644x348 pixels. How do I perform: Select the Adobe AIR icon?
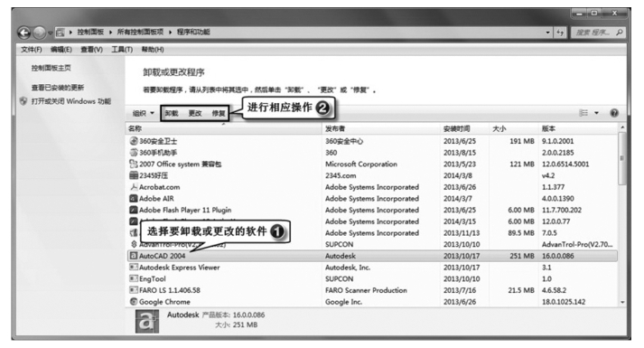[x=134, y=199]
